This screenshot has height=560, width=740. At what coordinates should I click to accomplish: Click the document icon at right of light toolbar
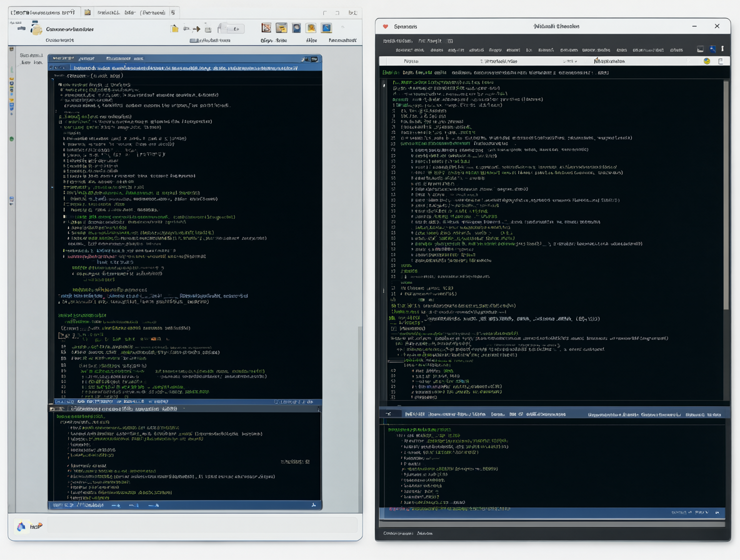(721, 61)
